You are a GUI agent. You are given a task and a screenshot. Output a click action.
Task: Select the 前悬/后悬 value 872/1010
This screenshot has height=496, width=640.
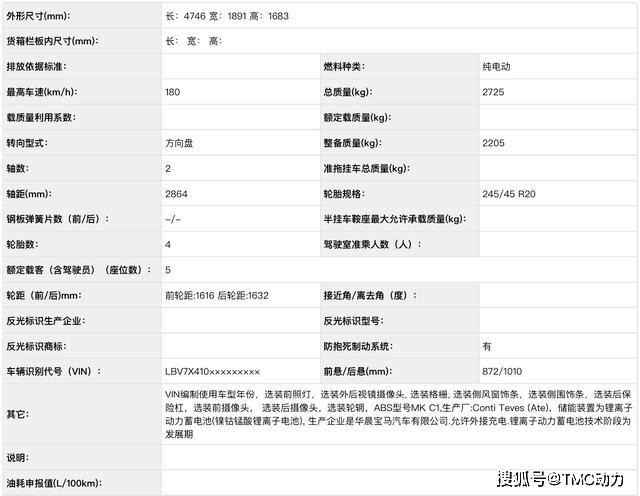(502, 372)
